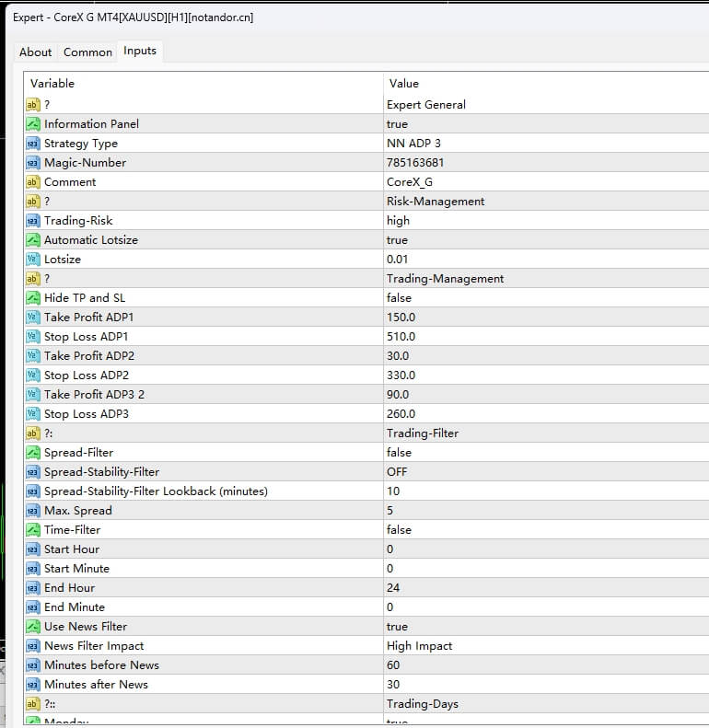Viewport: 709px width, 728px height.
Task: Click the Use News Filter icon
Action: 33,627
